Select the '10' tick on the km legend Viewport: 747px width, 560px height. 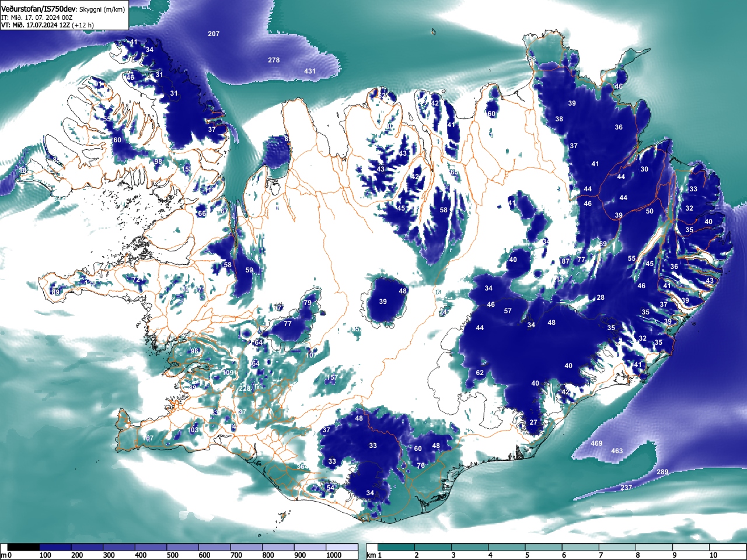713,555
